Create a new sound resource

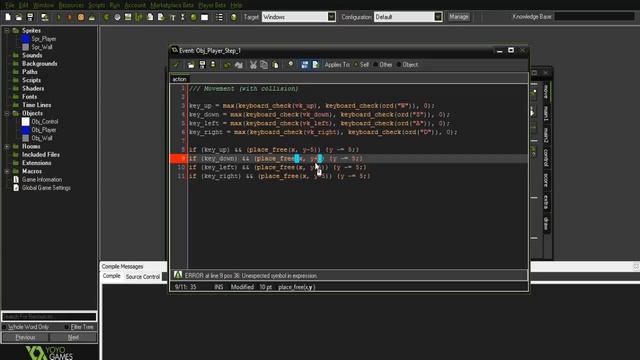[x=117, y=17]
